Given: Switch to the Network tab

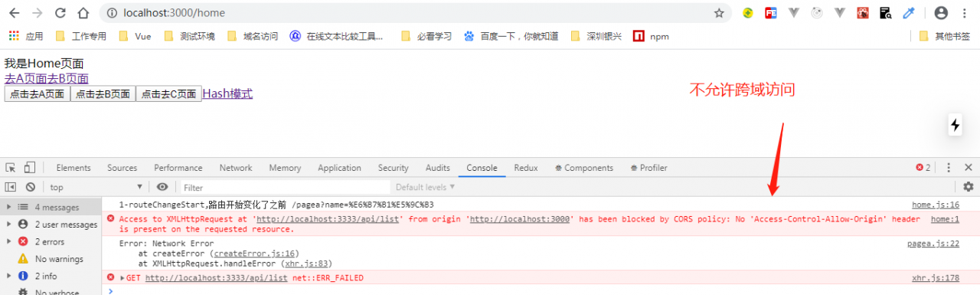Looking at the screenshot, I should coord(236,168).
